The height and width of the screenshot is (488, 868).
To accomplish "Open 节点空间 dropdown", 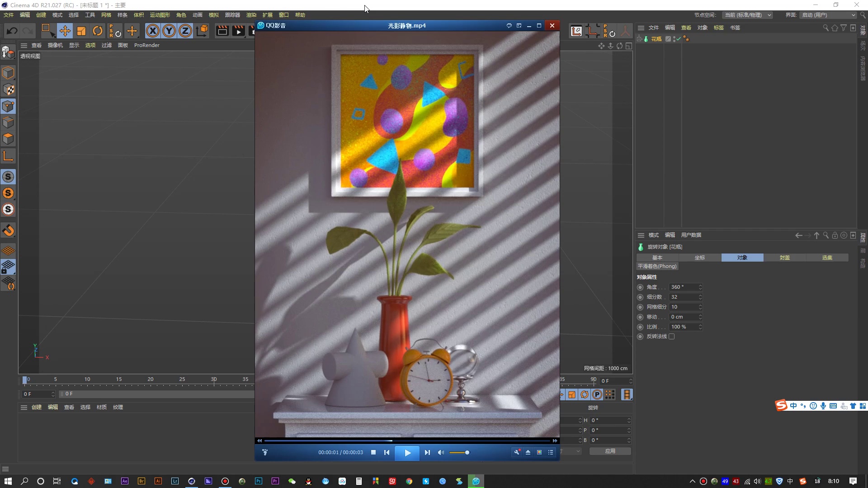I will coord(748,15).
